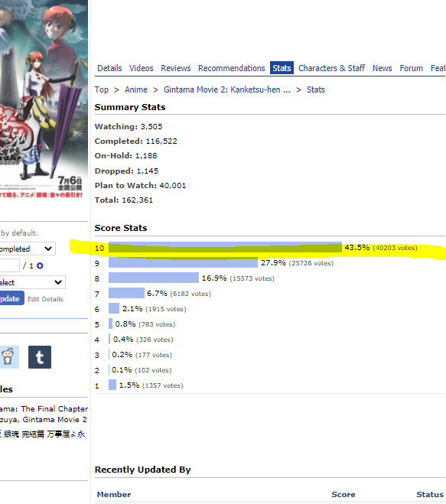Click the Score column header
The image size is (446, 504).
pyautogui.click(x=343, y=494)
